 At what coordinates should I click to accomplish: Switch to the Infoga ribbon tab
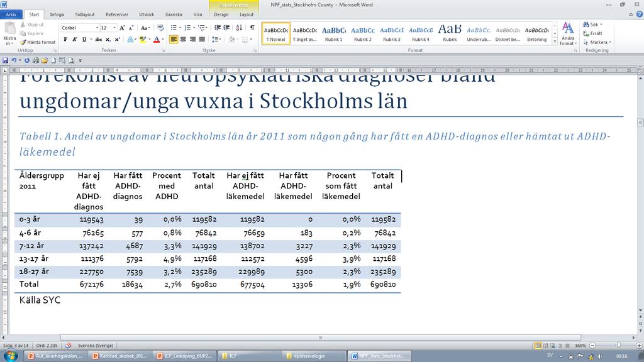(x=57, y=14)
